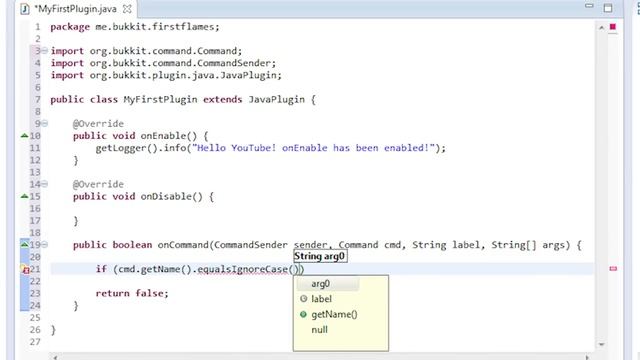Click red error indicator atop overview ruler
Screen dimensions: 640x360
point(613,27)
